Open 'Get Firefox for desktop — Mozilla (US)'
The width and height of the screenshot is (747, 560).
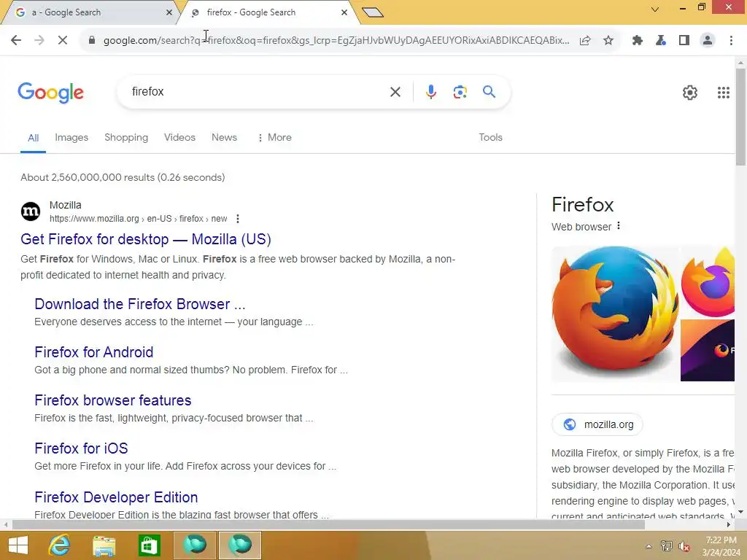click(146, 239)
